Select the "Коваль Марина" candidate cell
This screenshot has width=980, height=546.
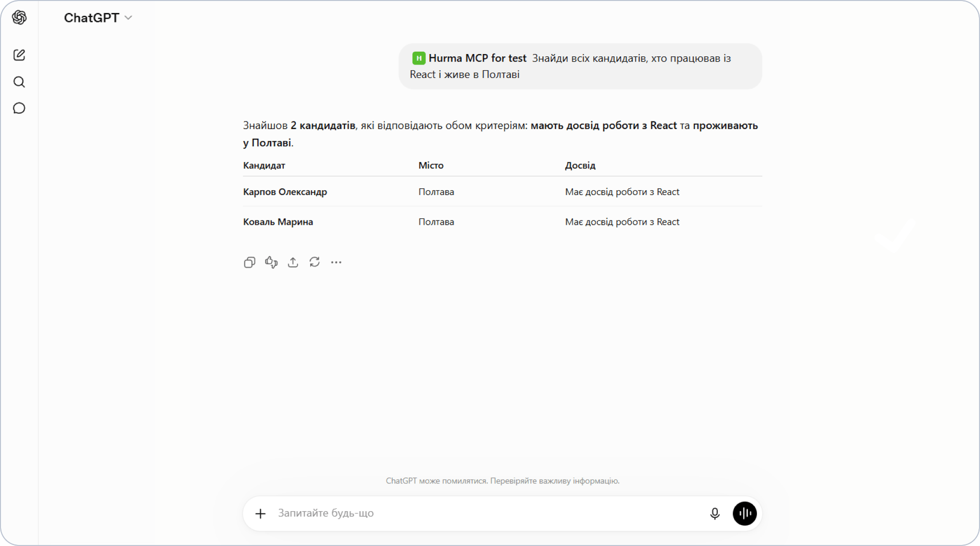[x=278, y=222]
